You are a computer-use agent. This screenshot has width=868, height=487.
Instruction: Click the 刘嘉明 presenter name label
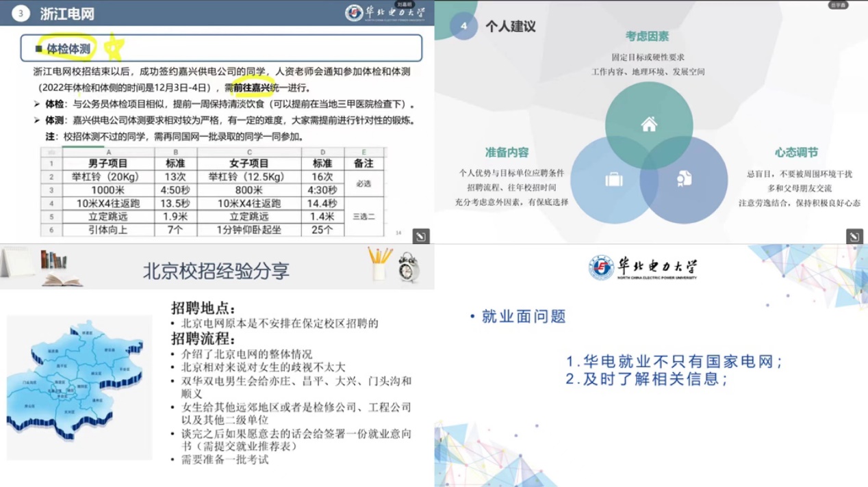405,3
